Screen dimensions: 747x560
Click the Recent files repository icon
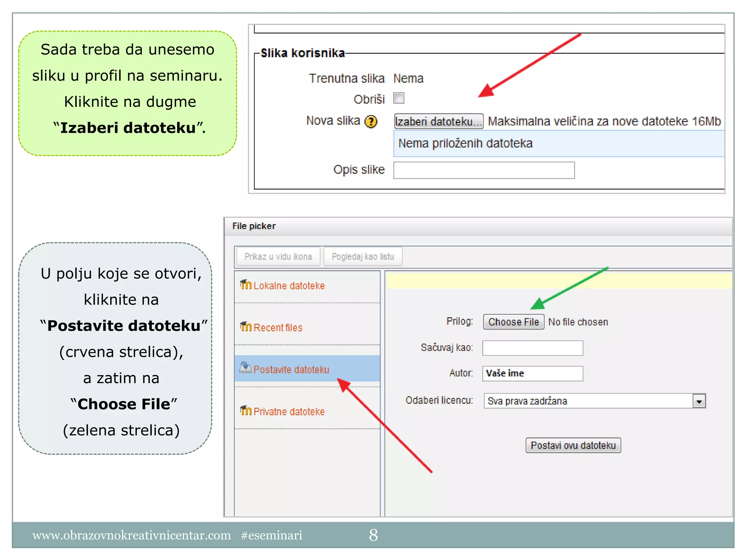pos(245,326)
